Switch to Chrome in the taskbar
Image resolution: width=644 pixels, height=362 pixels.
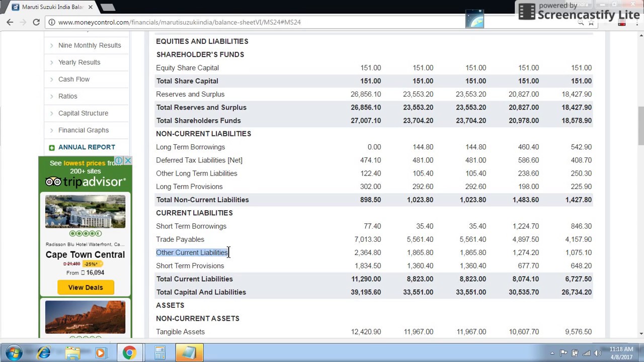coord(129,353)
